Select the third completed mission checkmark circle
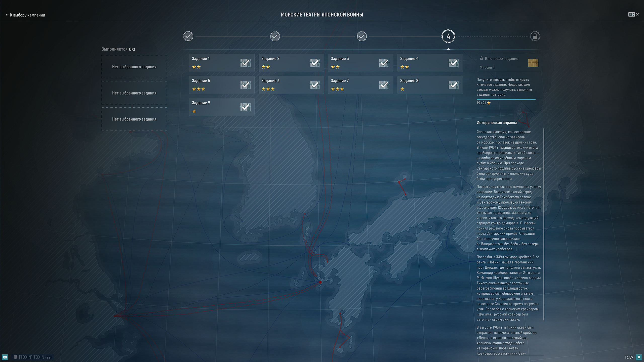This screenshot has width=644, height=362. (361, 36)
